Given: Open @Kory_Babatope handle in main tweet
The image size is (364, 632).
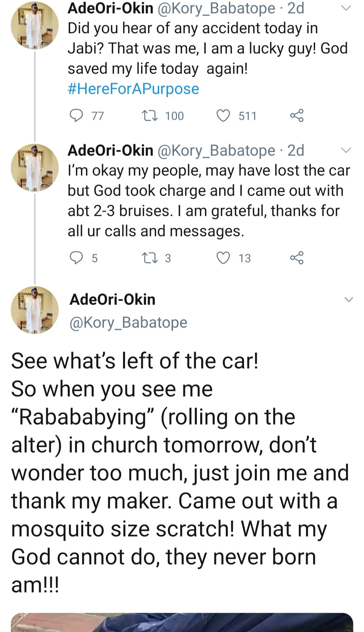Looking at the screenshot, I should click(x=128, y=322).
